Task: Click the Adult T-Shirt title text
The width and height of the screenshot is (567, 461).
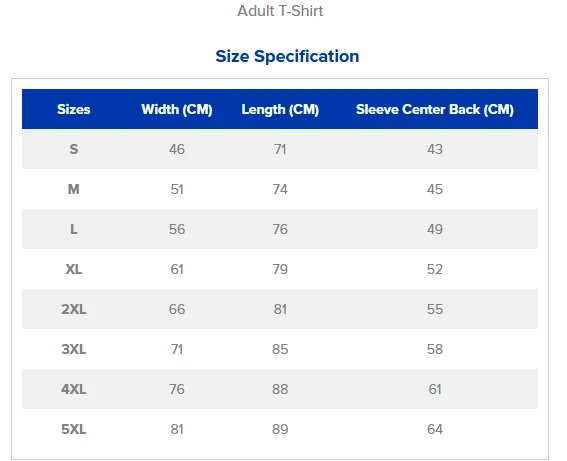Action: (280, 11)
